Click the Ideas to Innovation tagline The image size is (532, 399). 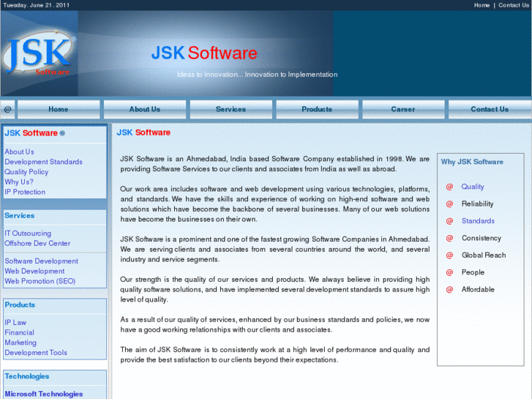(257, 75)
